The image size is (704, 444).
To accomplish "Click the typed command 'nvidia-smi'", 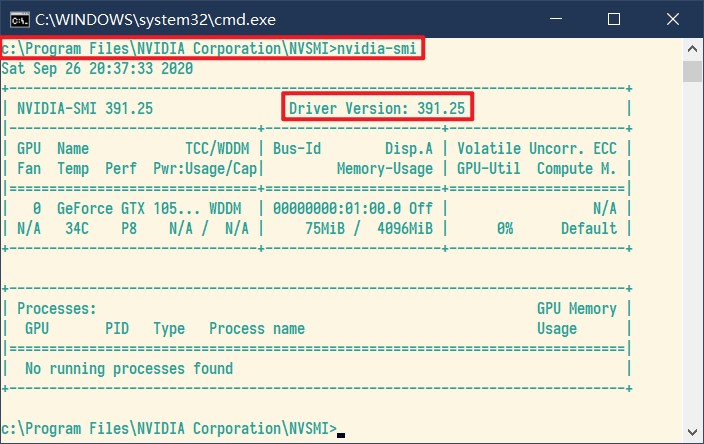I will (x=376, y=48).
